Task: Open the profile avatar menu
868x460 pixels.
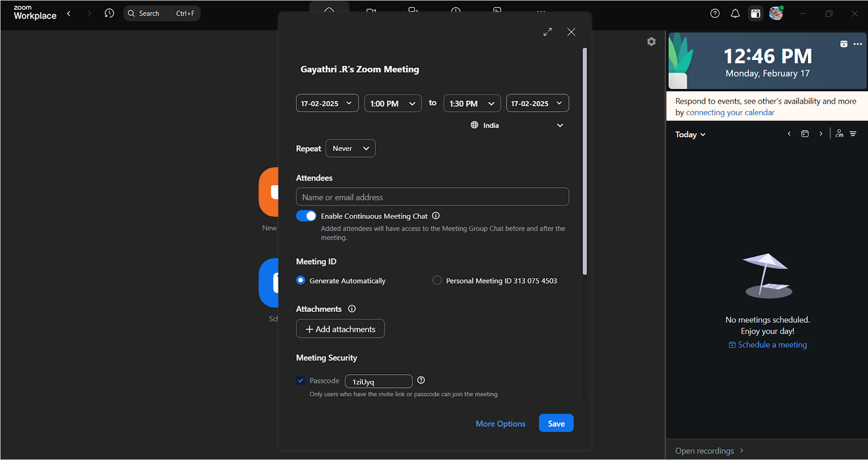Action: click(776, 13)
